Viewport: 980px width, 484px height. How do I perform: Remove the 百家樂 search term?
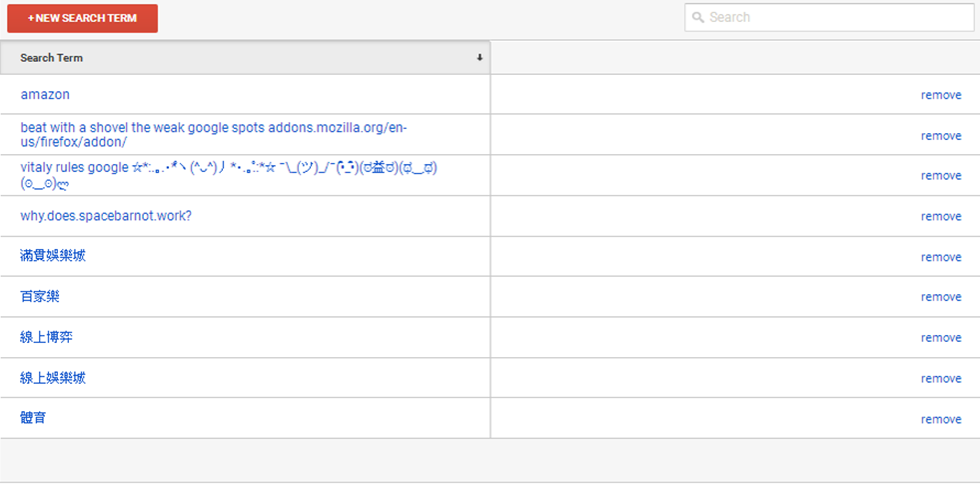pyautogui.click(x=941, y=297)
